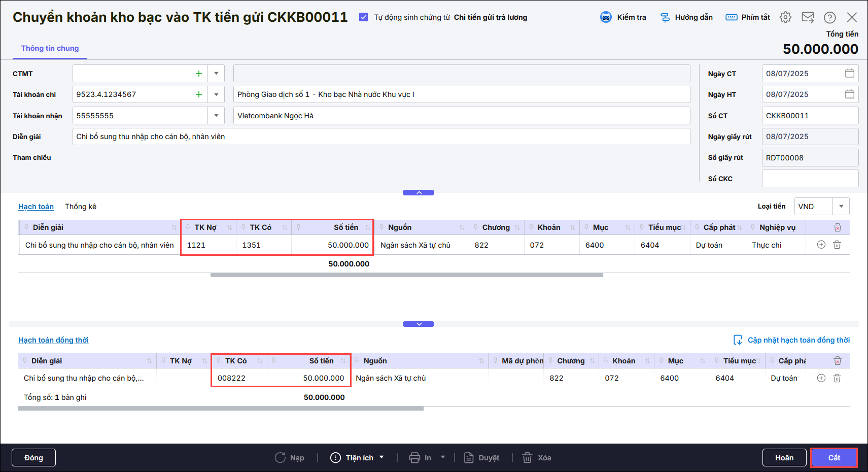Click the mail envelope icon
This screenshot has height=472, width=868.
(x=808, y=17)
